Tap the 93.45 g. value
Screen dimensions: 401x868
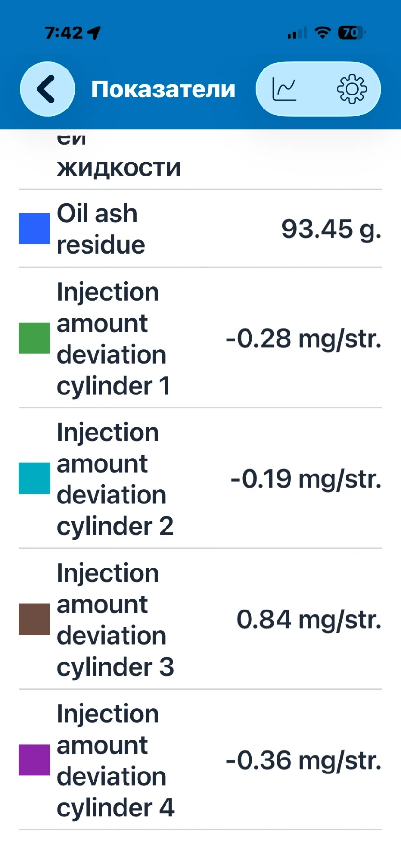click(332, 229)
